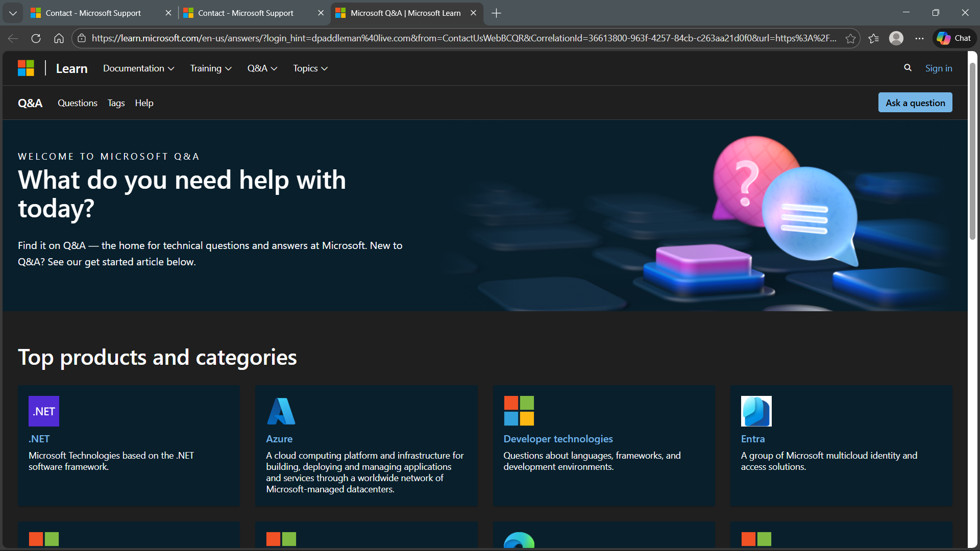
Task: Expand the Documentation dropdown menu
Action: [138, 68]
